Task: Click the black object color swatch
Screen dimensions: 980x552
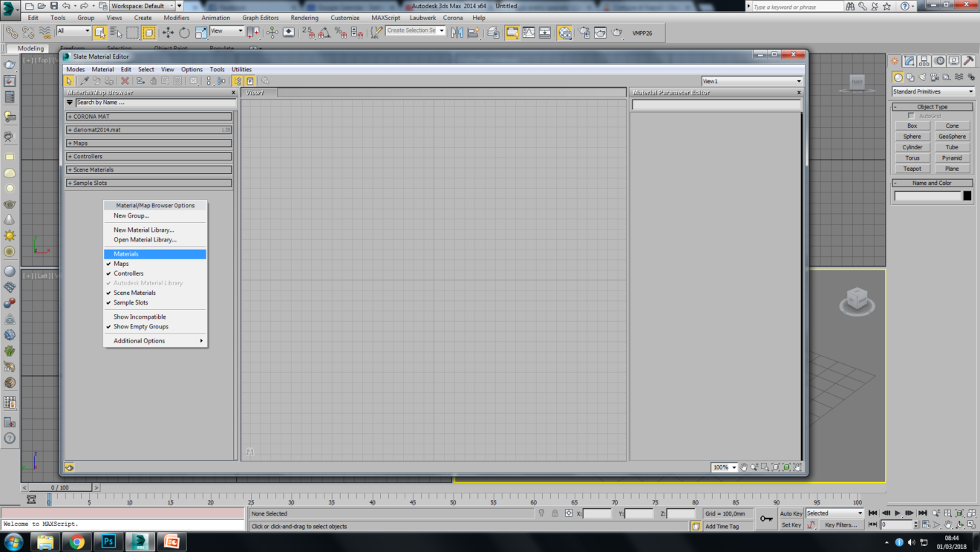Action: point(967,196)
